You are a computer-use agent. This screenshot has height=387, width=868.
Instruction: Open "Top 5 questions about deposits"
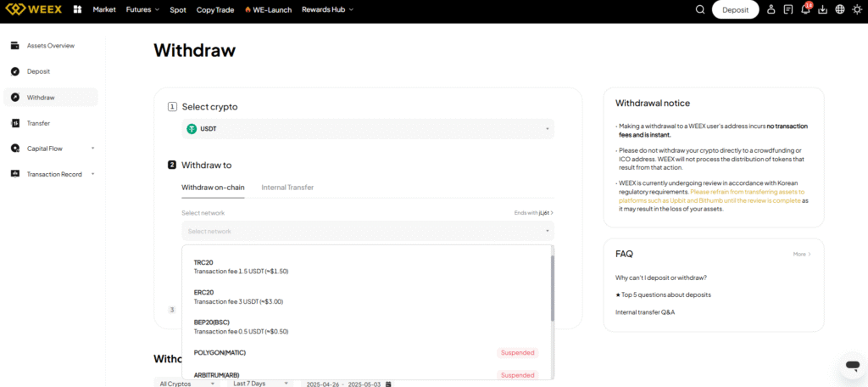663,294
